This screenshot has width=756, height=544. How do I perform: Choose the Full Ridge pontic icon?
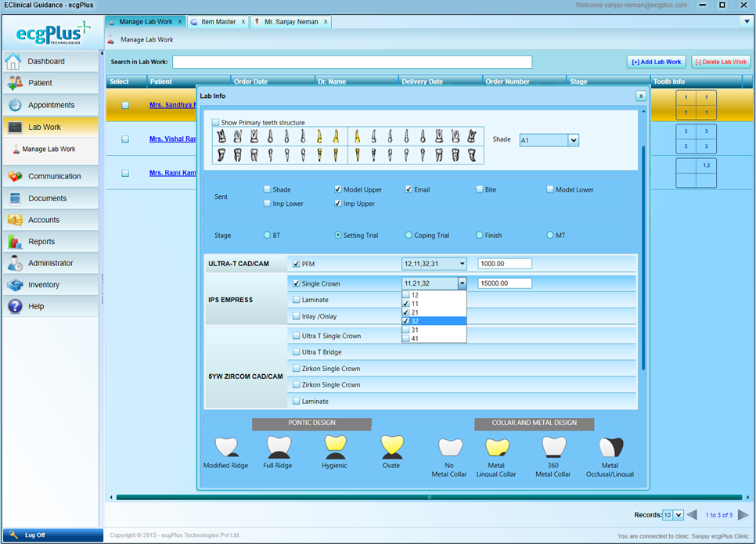(279, 448)
